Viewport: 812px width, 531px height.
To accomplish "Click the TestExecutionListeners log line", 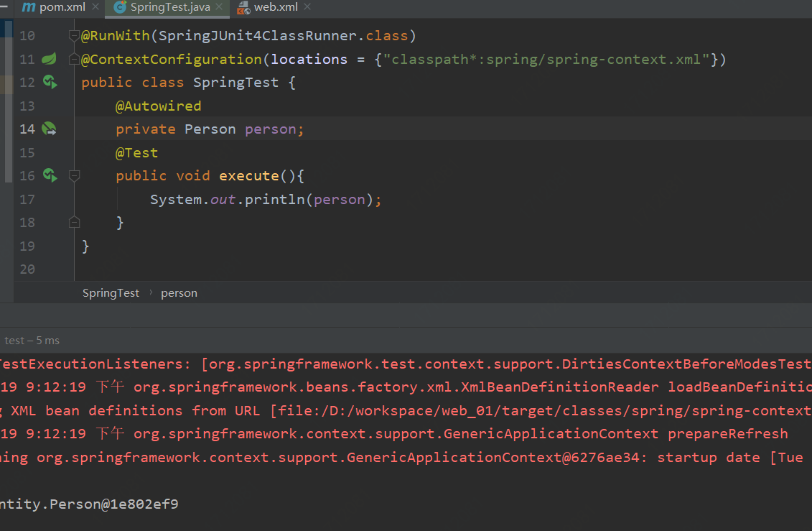I will (406, 364).
